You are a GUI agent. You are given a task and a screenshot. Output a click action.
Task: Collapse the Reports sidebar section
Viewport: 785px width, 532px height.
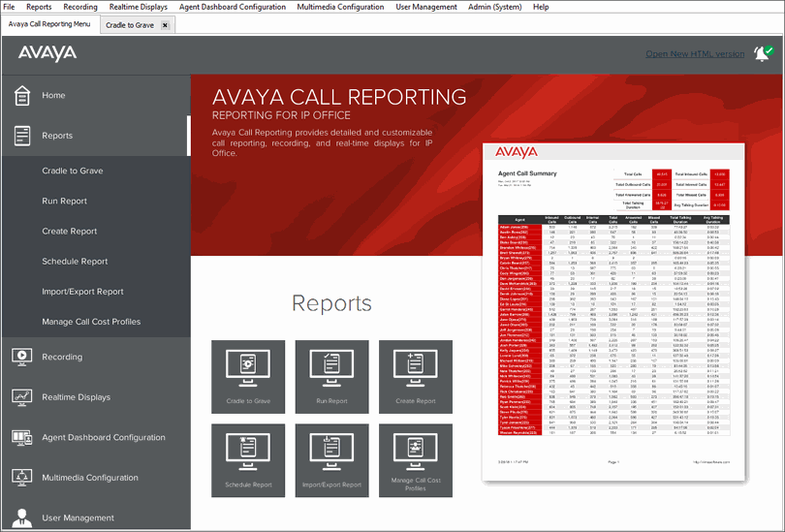coord(96,136)
